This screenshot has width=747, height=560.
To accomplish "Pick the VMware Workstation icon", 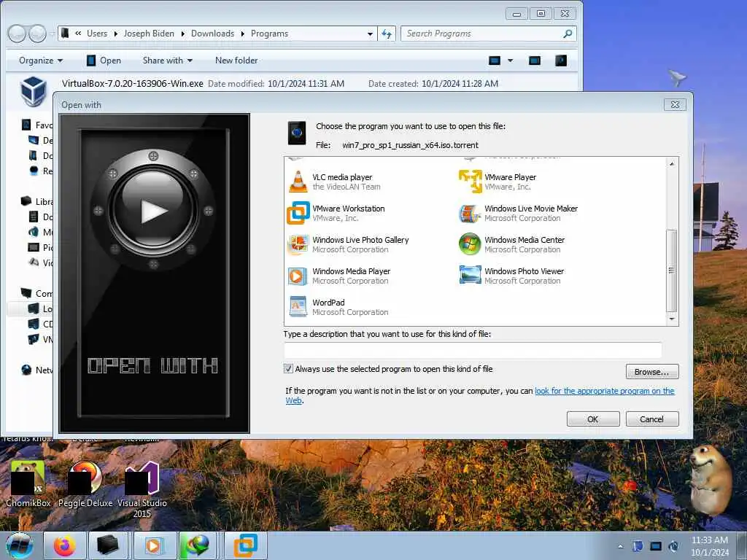I will (298, 213).
